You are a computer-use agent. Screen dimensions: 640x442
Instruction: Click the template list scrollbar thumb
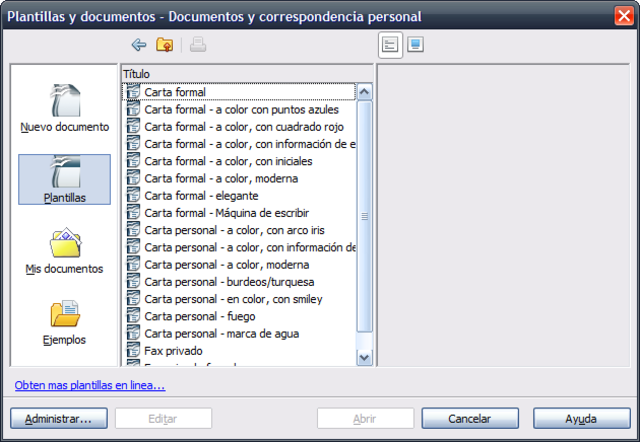pos(364,216)
